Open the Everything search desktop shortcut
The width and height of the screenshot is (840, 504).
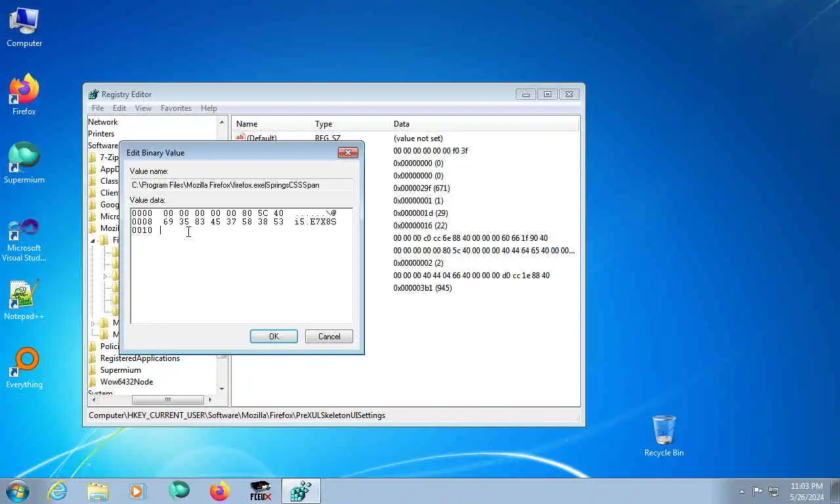tap(24, 368)
